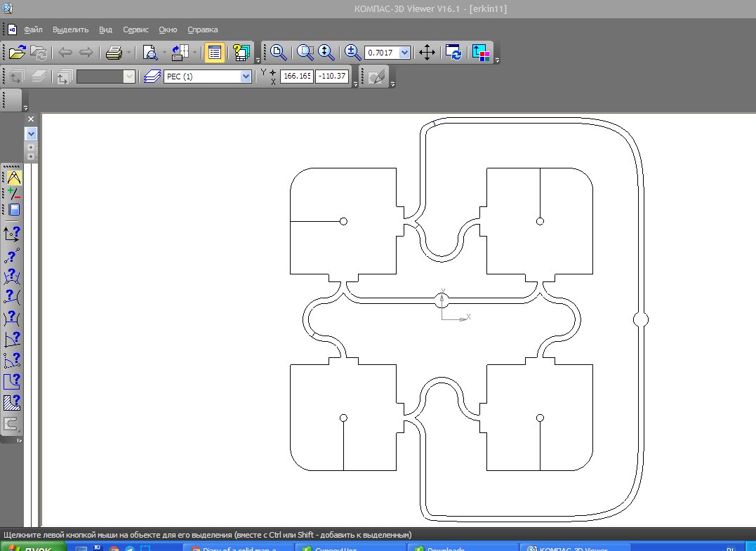Open the Сервис menu
Viewport: 756px width, 551px height.
pyautogui.click(x=135, y=29)
